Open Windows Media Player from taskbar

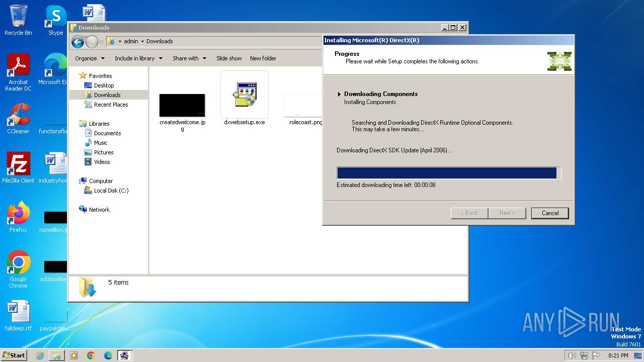click(74, 355)
